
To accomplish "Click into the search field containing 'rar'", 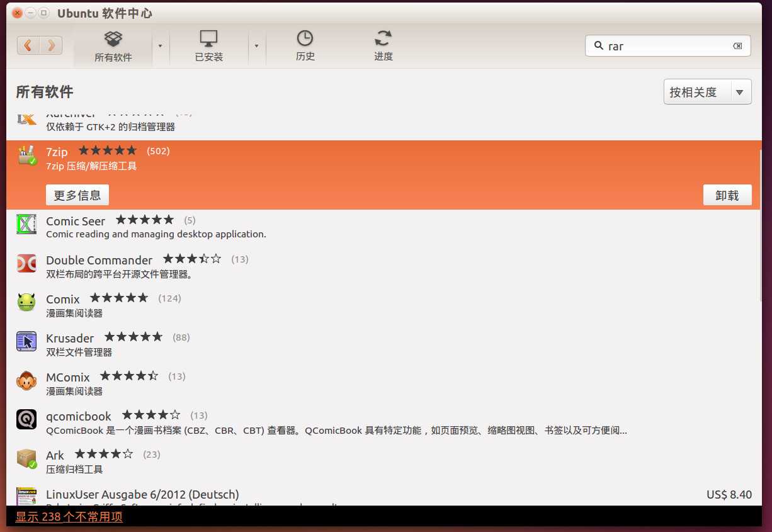I will point(667,46).
